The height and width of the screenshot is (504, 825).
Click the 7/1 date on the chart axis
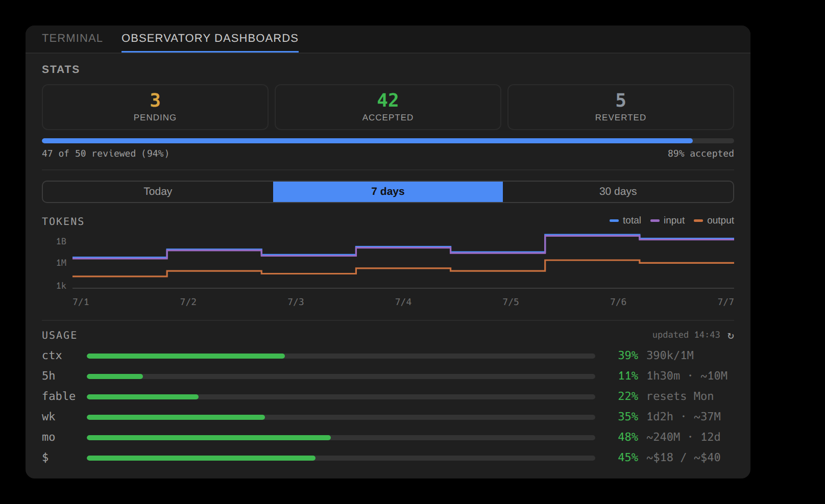81,302
